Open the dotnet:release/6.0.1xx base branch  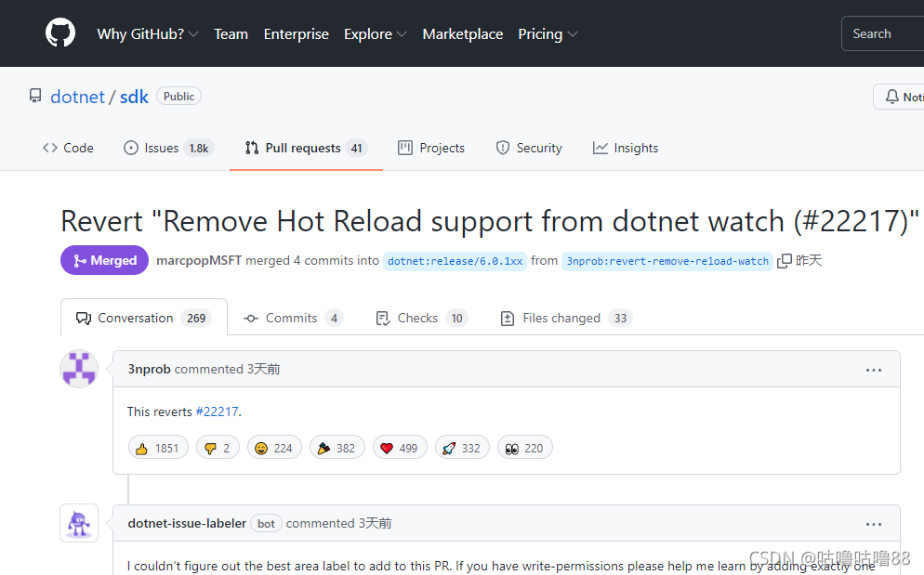pos(455,261)
